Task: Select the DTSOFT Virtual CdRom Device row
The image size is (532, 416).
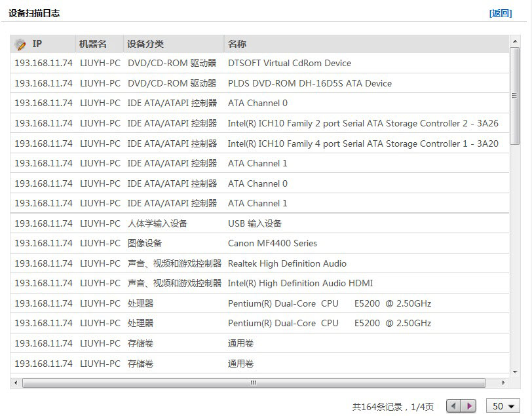Action: click(289, 64)
